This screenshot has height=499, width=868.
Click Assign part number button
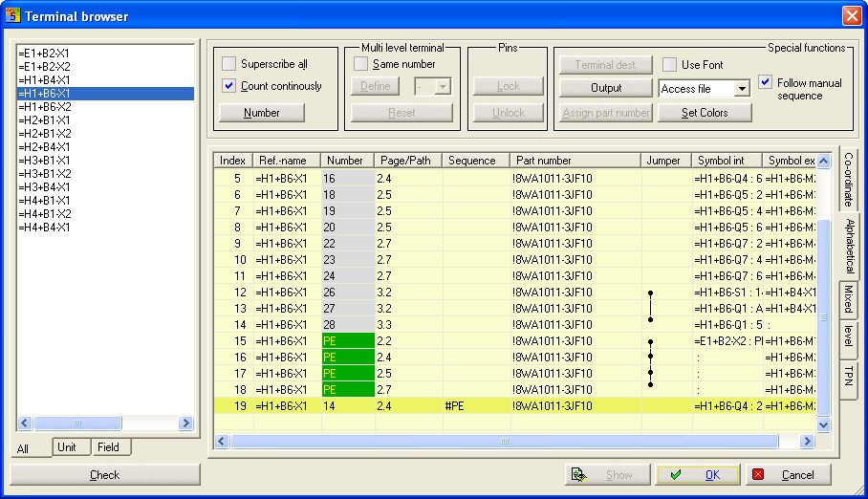click(606, 113)
